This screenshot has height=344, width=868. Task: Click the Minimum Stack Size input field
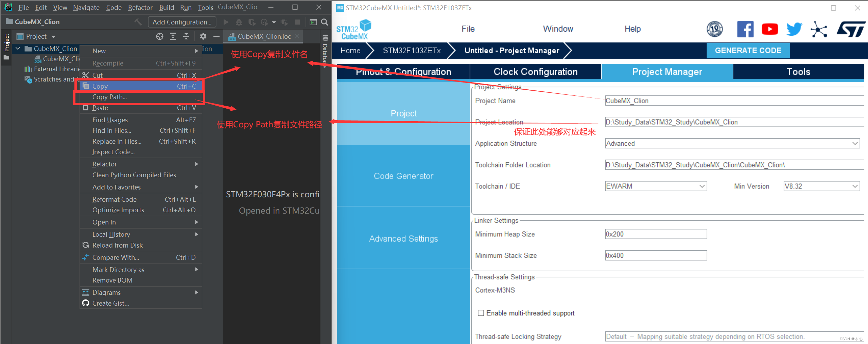pyautogui.click(x=656, y=255)
